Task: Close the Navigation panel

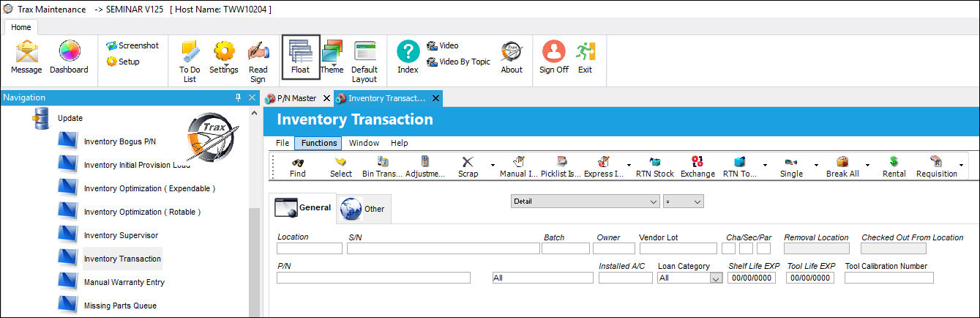Action: [252, 97]
